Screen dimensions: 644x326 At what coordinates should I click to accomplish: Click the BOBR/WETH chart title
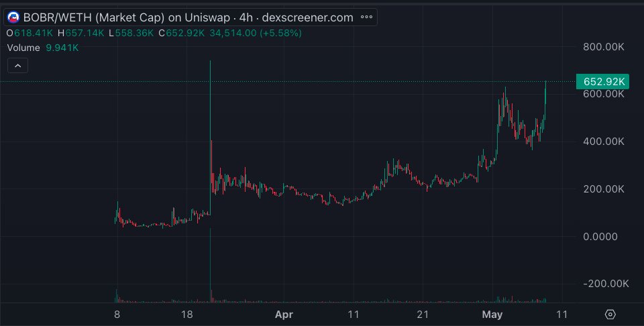188,17
